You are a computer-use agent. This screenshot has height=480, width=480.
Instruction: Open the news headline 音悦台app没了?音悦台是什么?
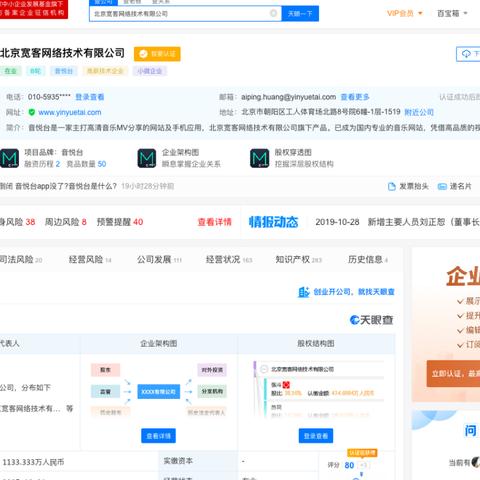coord(66,186)
